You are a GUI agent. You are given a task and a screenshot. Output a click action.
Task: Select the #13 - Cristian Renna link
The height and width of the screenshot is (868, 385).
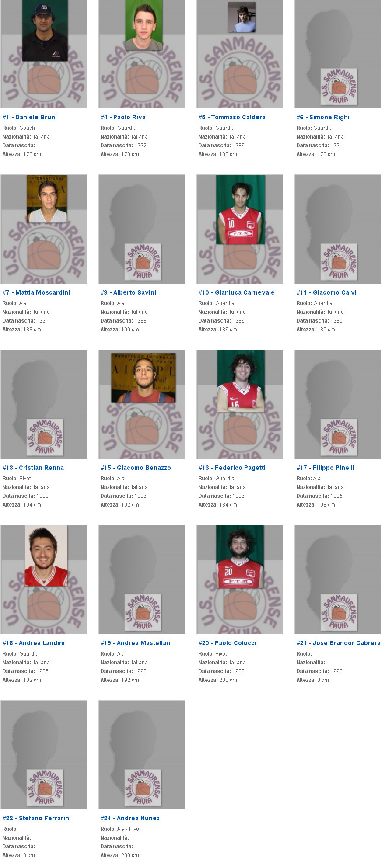[33, 468]
